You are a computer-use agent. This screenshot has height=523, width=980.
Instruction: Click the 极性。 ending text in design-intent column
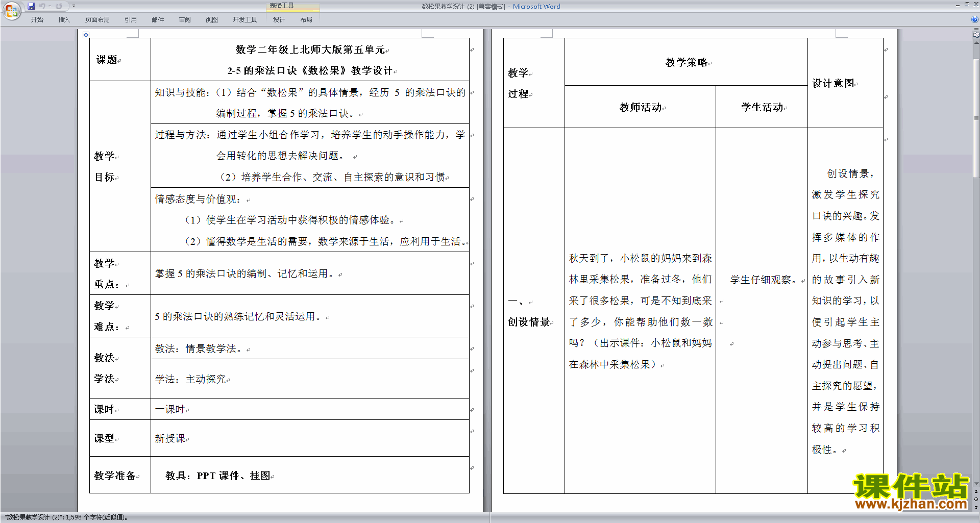pyautogui.click(x=825, y=450)
